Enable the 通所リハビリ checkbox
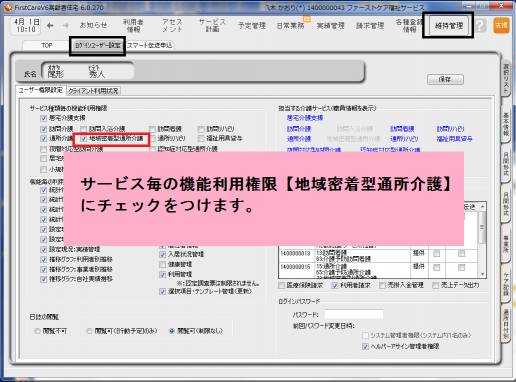 (x=152, y=138)
